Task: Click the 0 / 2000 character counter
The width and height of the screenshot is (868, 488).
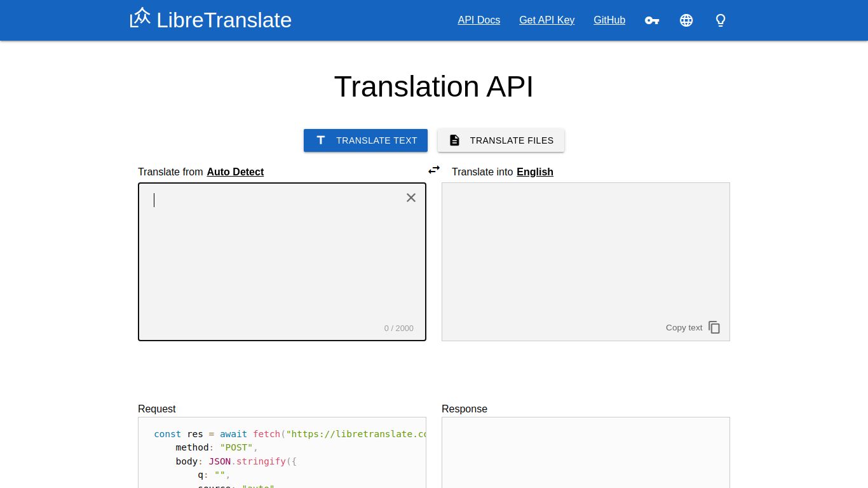Action: tap(398, 328)
